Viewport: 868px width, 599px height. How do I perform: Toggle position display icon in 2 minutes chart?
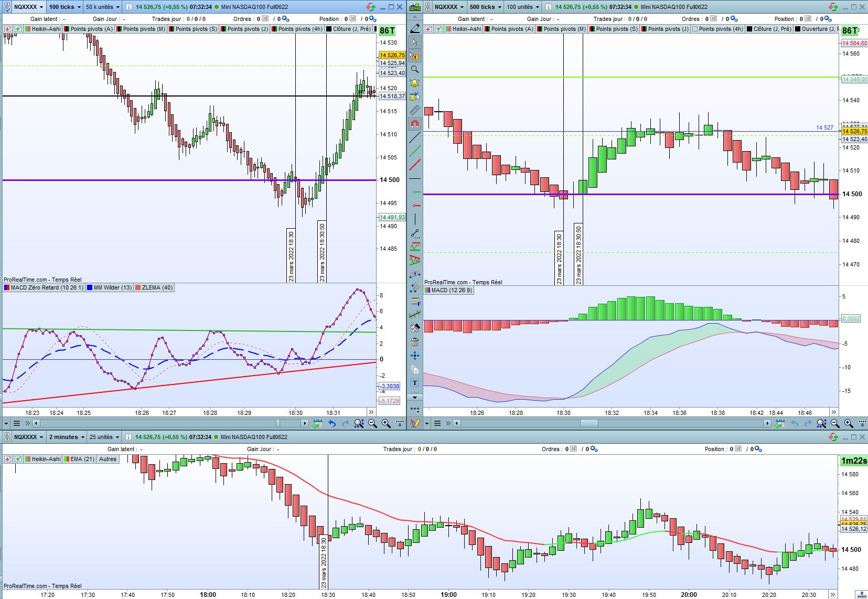(x=738, y=449)
